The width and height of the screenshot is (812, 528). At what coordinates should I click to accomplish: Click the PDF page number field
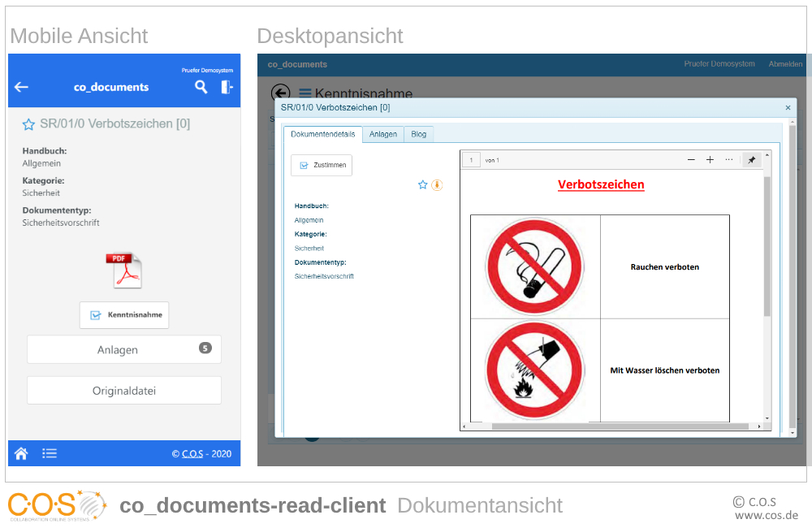coord(471,160)
